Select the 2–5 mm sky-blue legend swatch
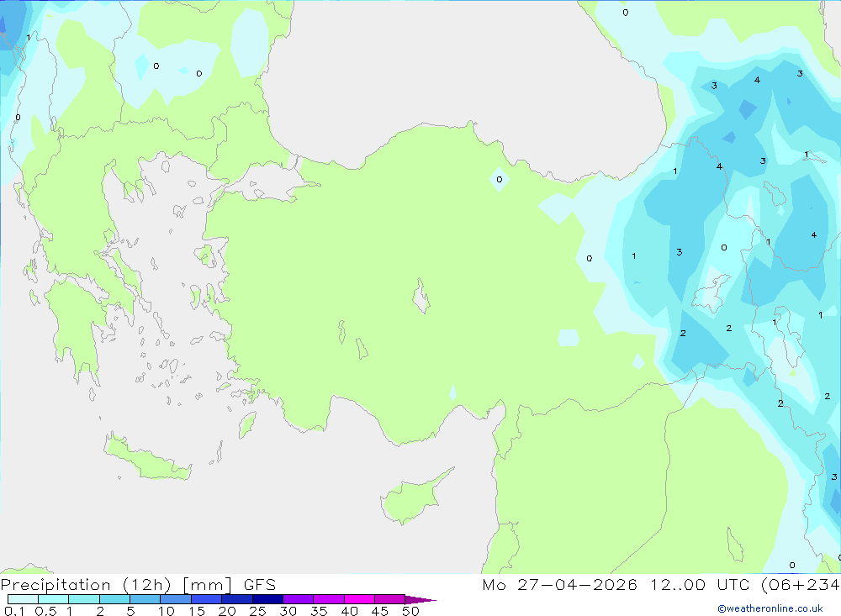 pyautogui.click(x=114, y=599)
